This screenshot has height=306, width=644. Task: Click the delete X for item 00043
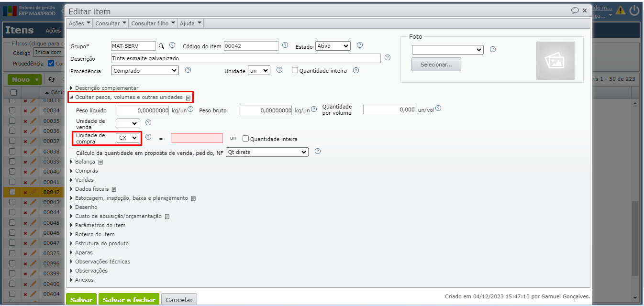click(25, 203)
